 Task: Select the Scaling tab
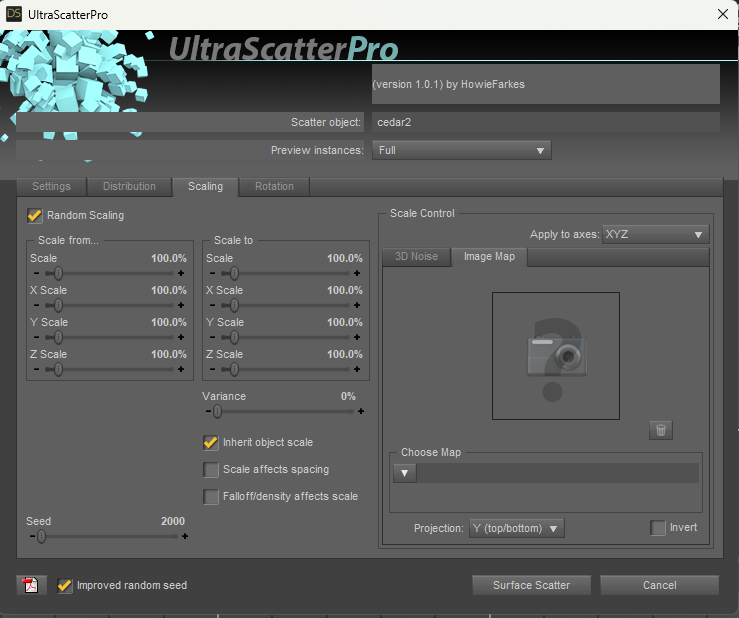coord(205,186)
